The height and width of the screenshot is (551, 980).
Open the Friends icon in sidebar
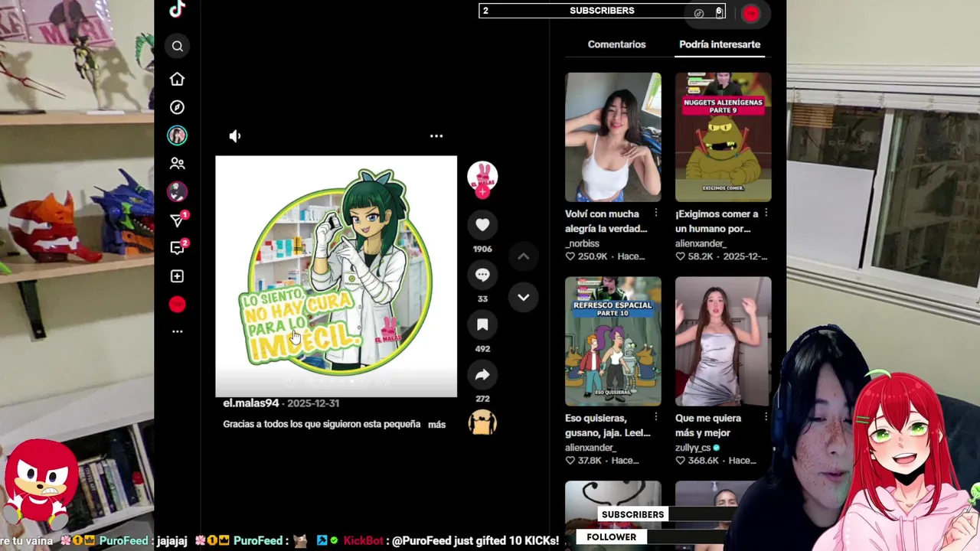pyautogui.click(x=177, y=163)
